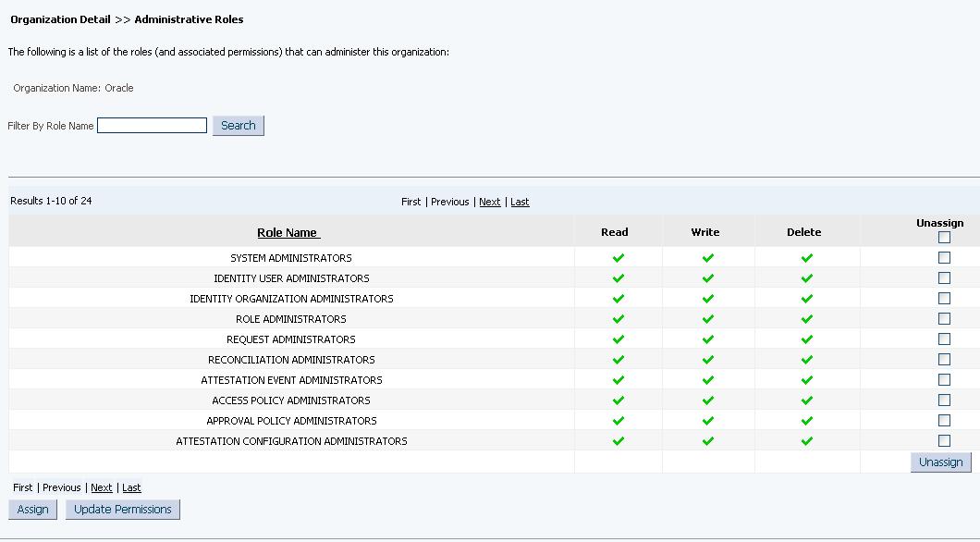Check Unassign box for RECONCILIATION ADMINISTRATORS

(944, 360)
